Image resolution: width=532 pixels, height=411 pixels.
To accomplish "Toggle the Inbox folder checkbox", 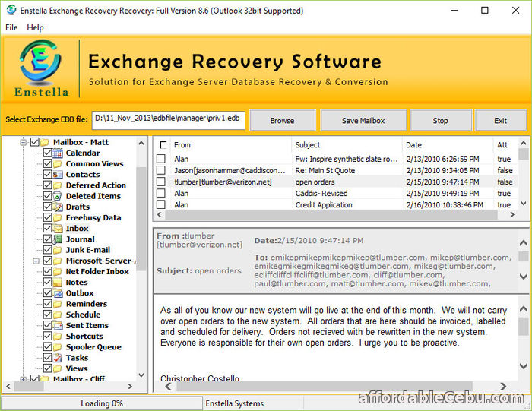I will 48,228.
